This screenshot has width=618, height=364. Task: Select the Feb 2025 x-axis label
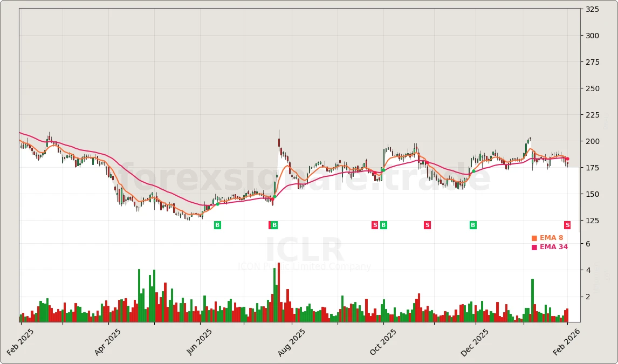pyautogui.click(x=19, y=343)
